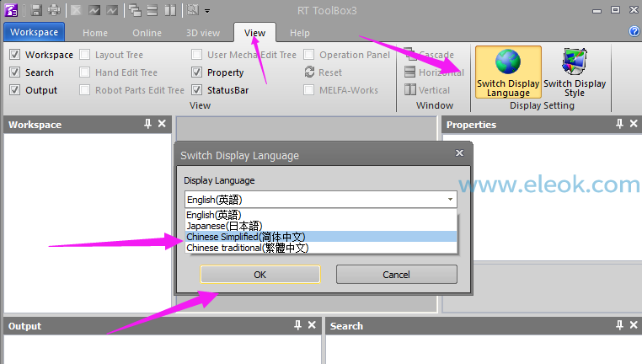Click the tile horizontal icon in quick toolbar
The image size is (642, 364).
pyautogui.click(x=152, y=10)
